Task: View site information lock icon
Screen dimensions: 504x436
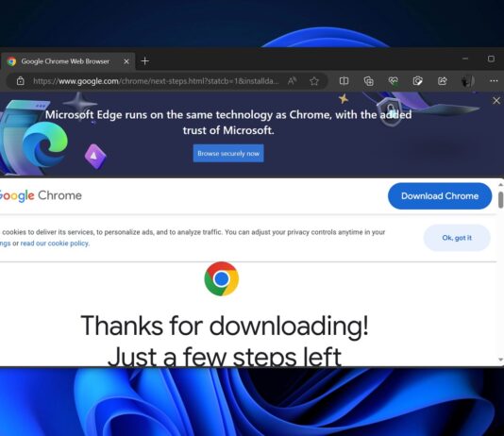Action: (x=20, y=80)
